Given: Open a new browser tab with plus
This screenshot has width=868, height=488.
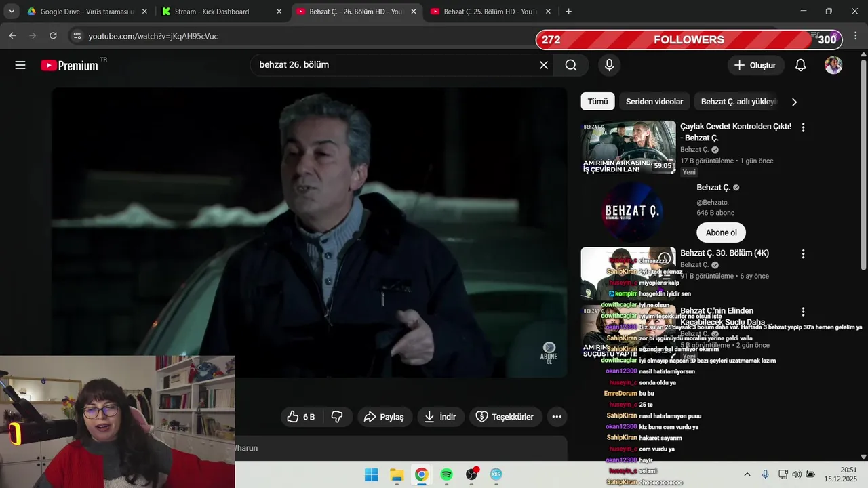Looking at the screenshot, I should point(568,12).
